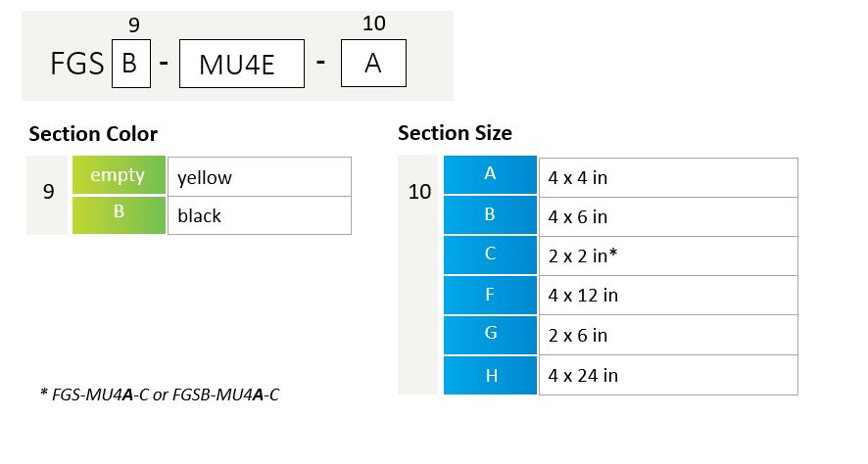This screenshot has height=464, width=868.
Task: Click the '2 x 2 in*' size cell
Action: point(668,256)
